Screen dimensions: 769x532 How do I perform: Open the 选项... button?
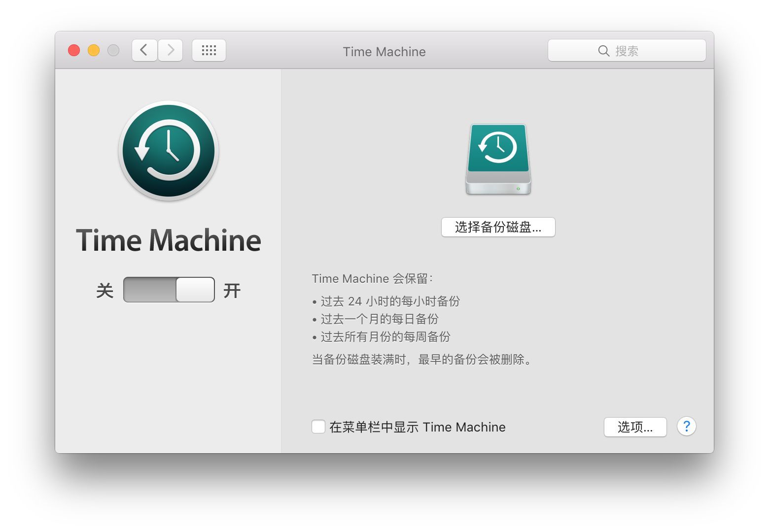[x=635, y=427]
